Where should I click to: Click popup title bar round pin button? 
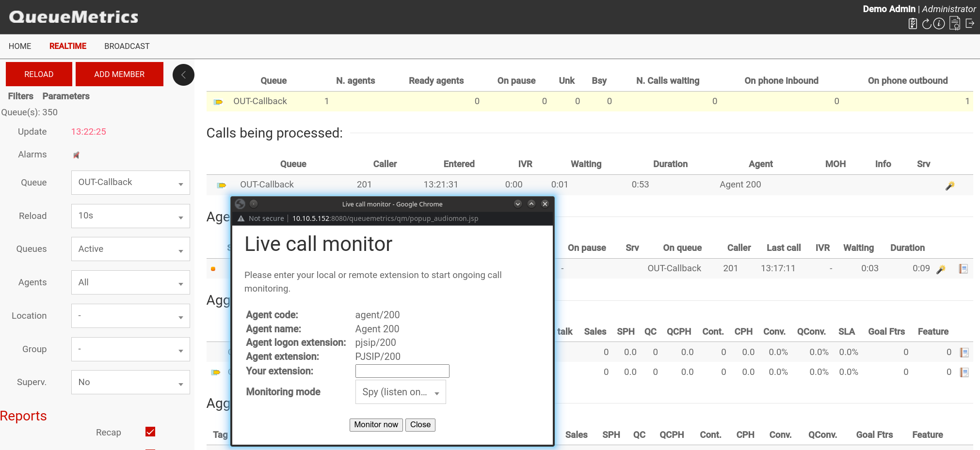[x=254, y=204]
